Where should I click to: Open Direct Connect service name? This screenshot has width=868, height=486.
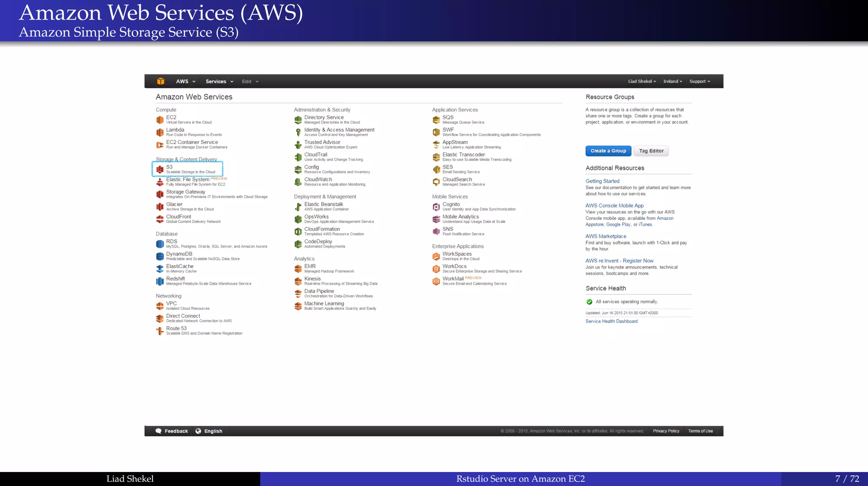coord(183,316)
